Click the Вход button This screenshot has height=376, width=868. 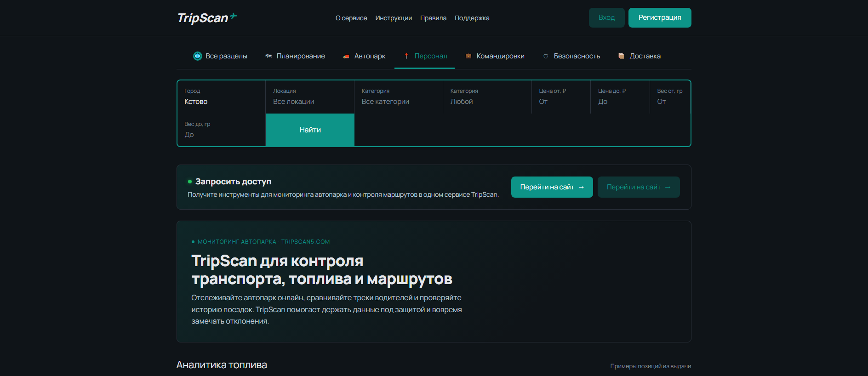pos(606,17)
